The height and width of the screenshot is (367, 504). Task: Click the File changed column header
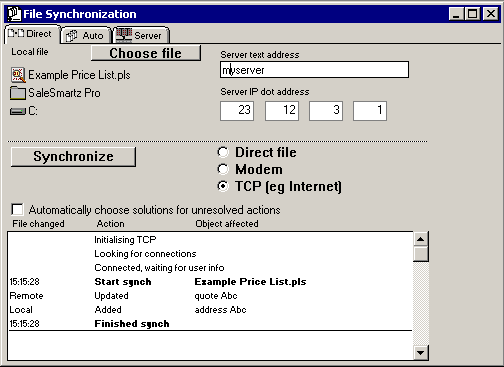38,224
